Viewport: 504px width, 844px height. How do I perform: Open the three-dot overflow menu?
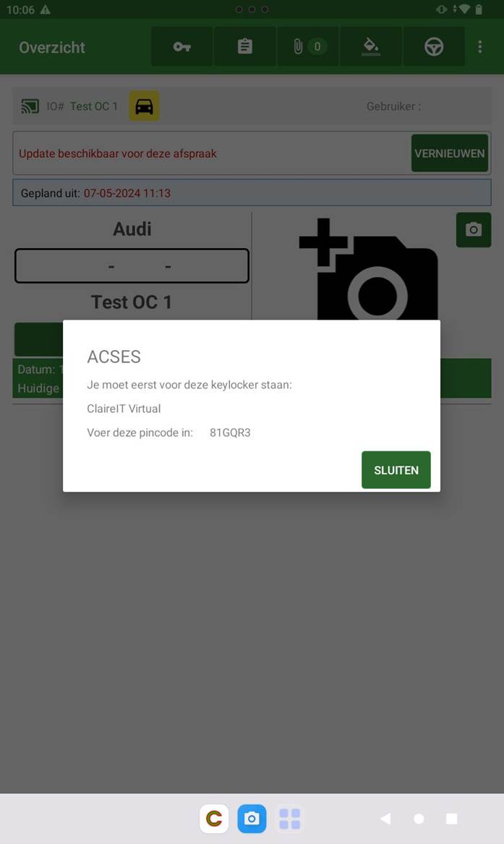click(480, 47)
